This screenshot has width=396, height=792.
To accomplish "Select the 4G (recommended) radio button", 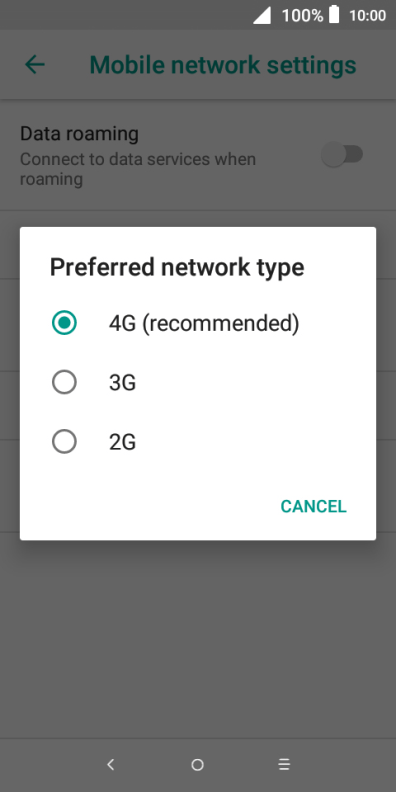I will 64,323.
